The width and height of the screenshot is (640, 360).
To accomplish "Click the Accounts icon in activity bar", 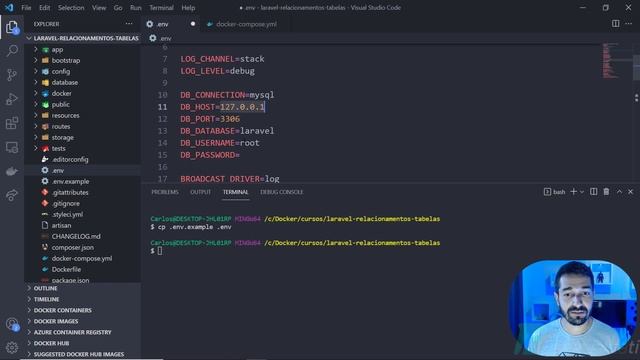I will click(12, 324).
